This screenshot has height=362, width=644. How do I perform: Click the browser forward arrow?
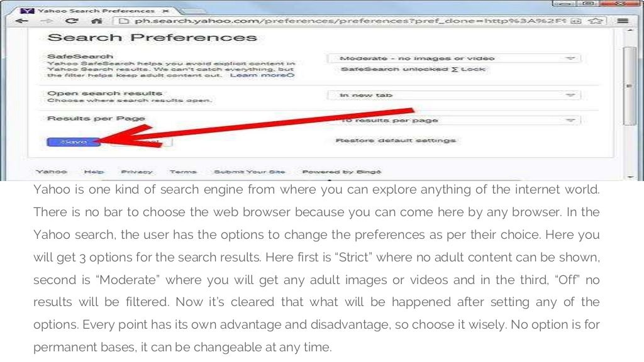tap(47, 21)
